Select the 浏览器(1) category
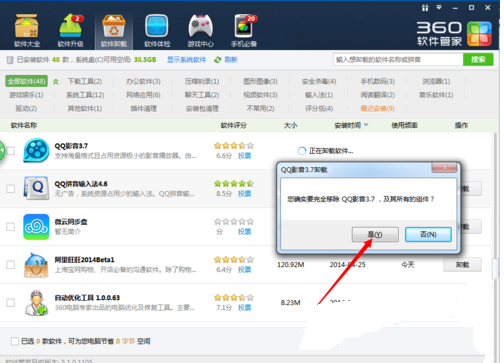 point(436,81)
